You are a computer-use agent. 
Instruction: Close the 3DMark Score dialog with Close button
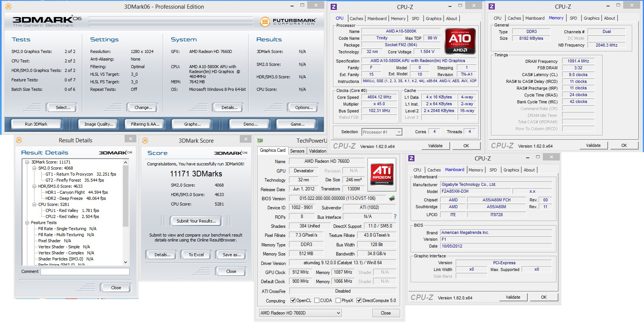click(x=231, y=271)
